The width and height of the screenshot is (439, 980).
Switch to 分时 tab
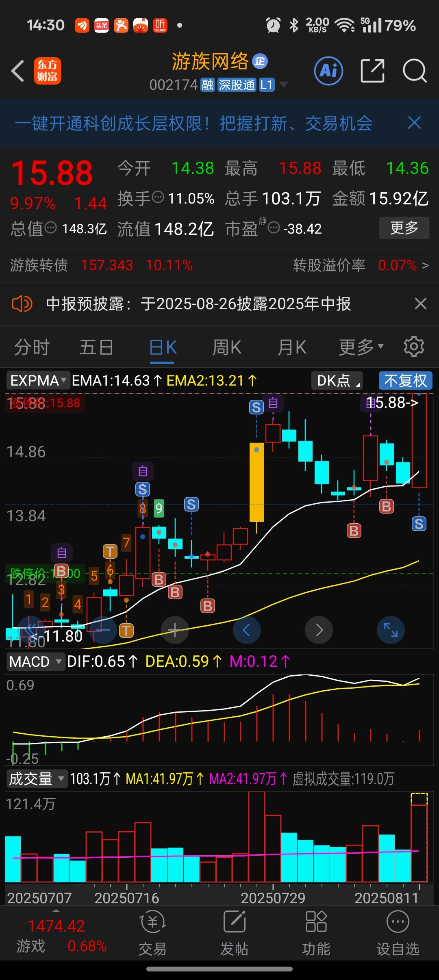32,347
